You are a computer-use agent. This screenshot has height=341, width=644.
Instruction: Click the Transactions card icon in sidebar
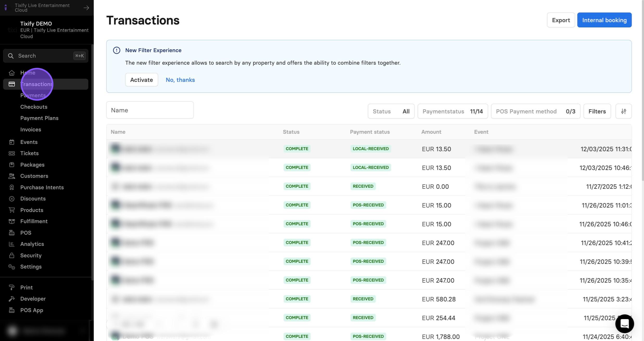click(11, 84)
